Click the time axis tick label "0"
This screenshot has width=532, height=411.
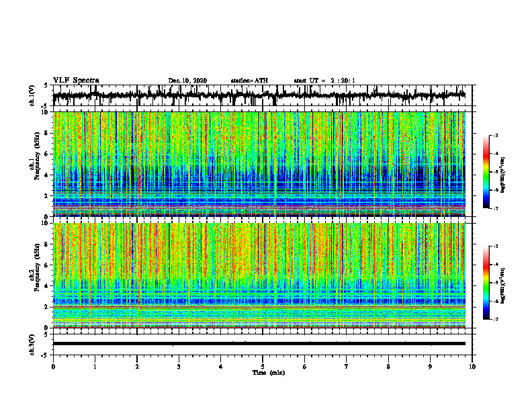(53, 367)
